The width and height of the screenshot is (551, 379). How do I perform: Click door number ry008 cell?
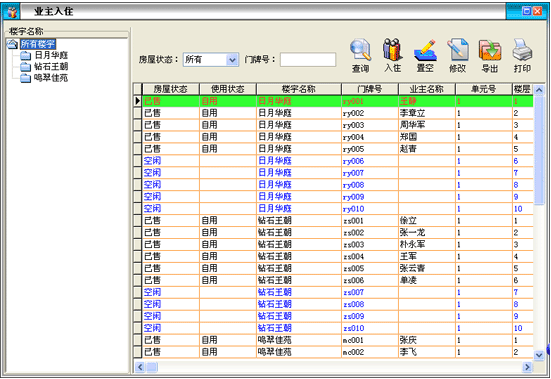(x=370, y=185)
